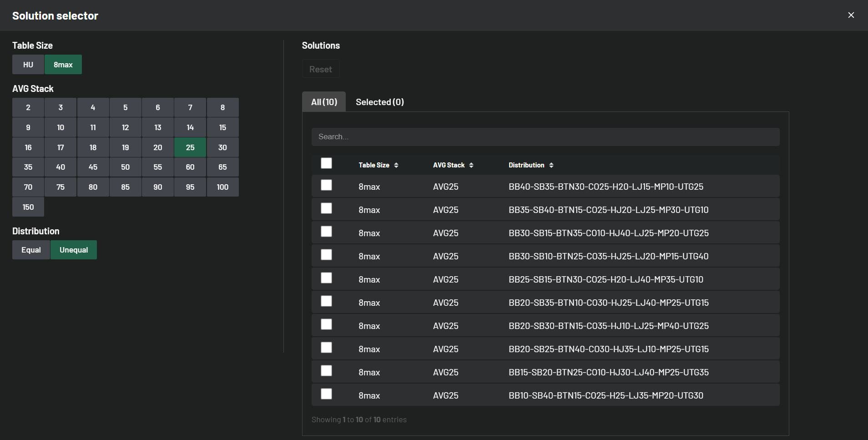Select AVG Stack 30
This screenshot has height=440, width=868.
coord(222,147)
